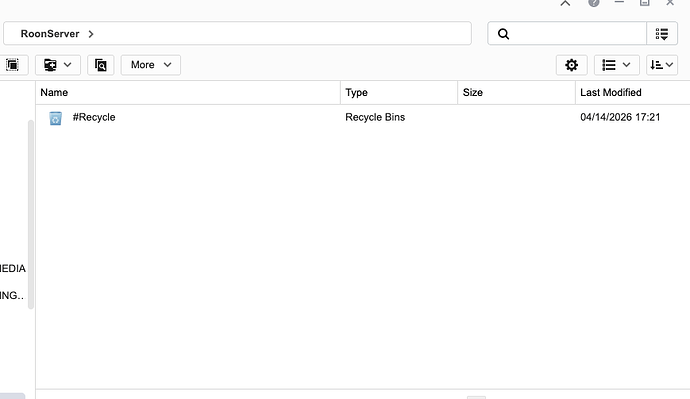The height and width of the screenshot is (399, 690).
Task: Open the More menu dropdown
Action: point(151,65)
